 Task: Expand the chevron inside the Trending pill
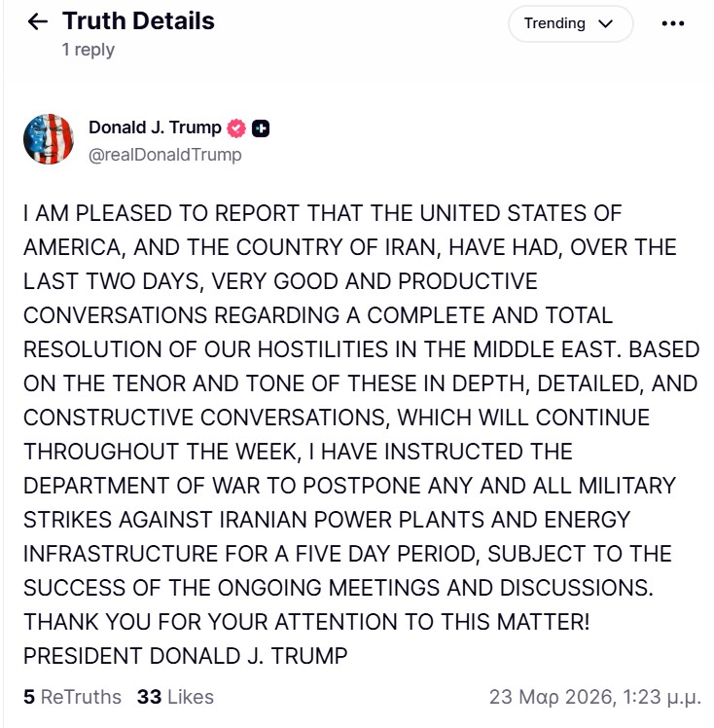606,23
